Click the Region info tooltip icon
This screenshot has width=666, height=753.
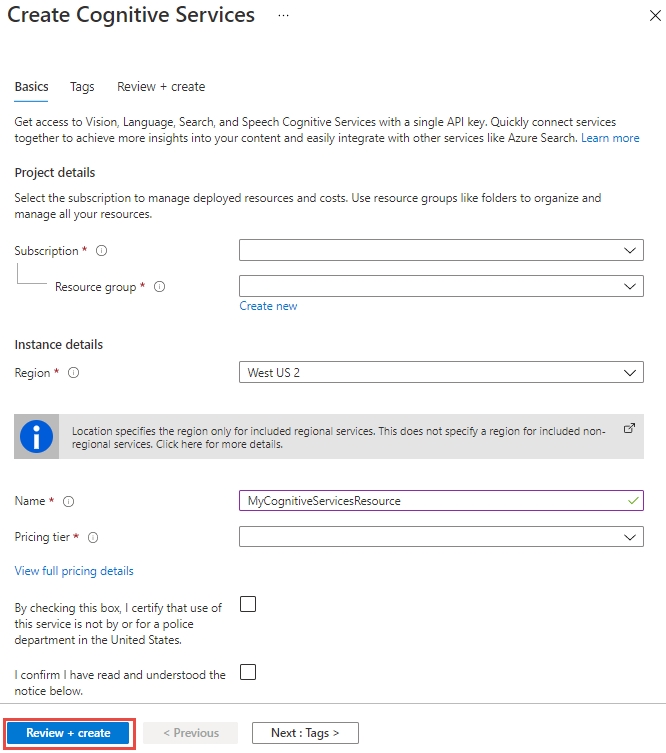coord(73,373)
